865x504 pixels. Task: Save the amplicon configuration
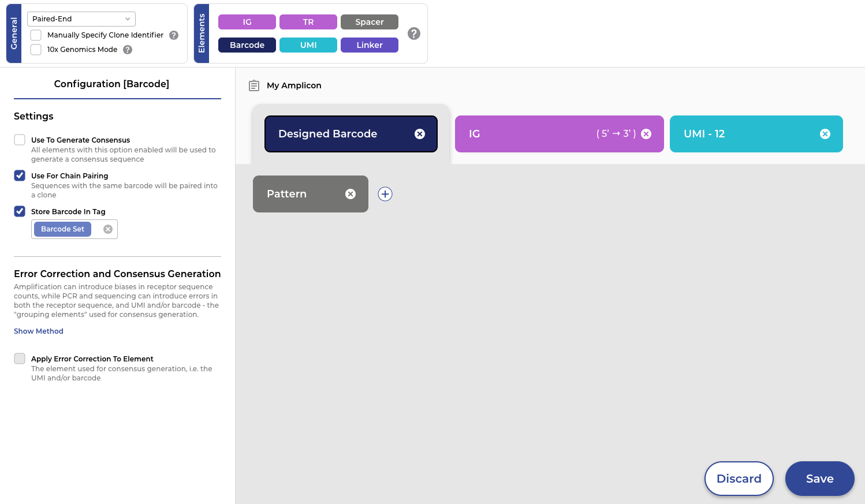[x=820, y=479]
